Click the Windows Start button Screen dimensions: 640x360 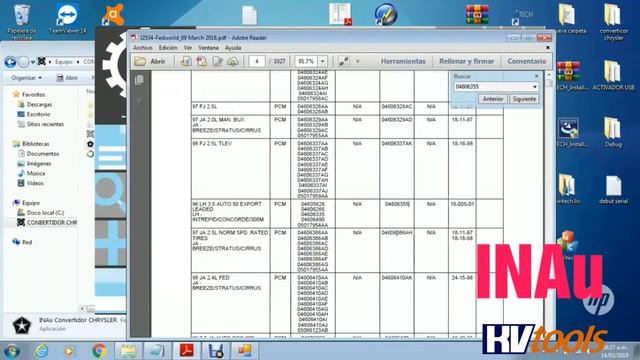(11, 351)
